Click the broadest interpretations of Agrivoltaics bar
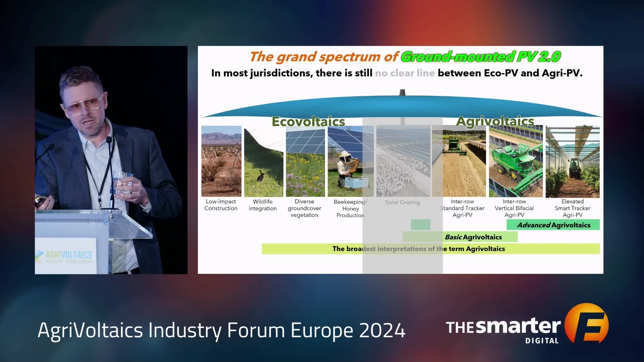644x362 pixels. [431, 249]
